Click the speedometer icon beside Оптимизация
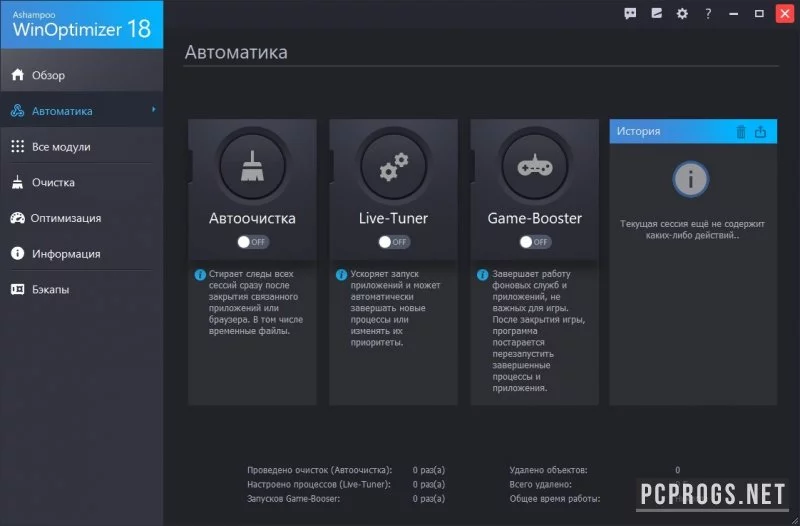The width and height of the screenshot is (800, 526). coord(17,218)
